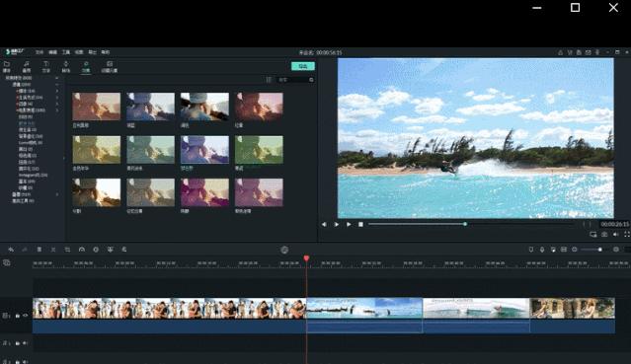Toggle the lock on the video track
The width and height of the screenshot is (631, 364).
tap(18, 316)
